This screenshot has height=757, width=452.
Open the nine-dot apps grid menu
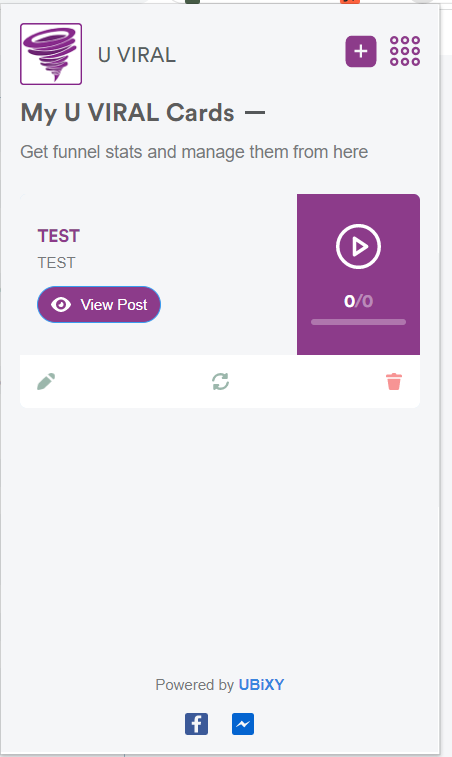coord(405,51)
